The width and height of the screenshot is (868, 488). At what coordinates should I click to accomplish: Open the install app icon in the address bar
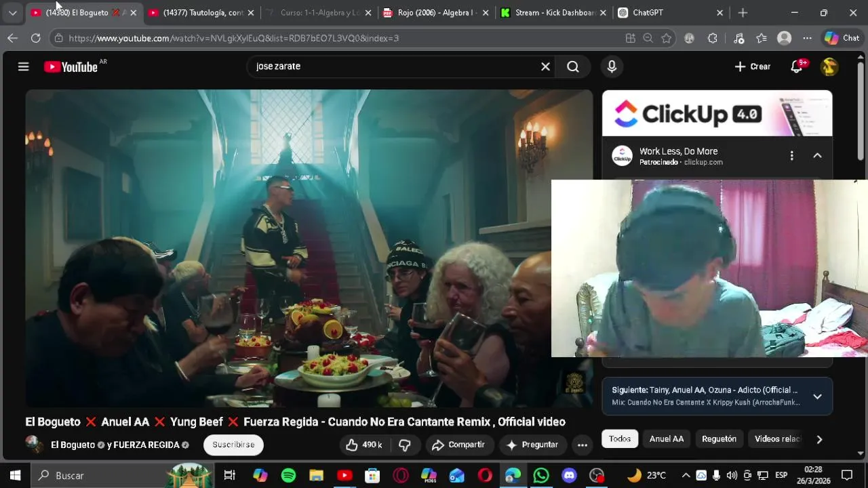coord(630,39)
